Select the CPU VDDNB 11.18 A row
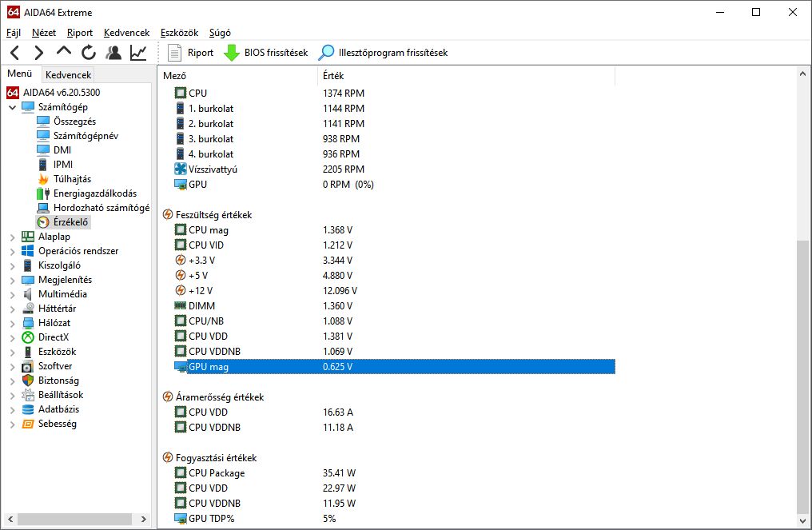 click(x=395, y=428)
